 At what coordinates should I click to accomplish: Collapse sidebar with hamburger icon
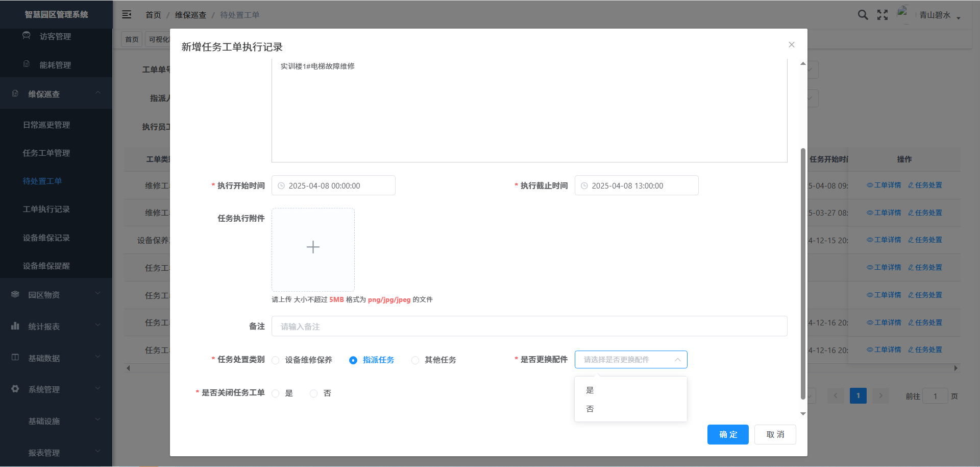(127, 15)
